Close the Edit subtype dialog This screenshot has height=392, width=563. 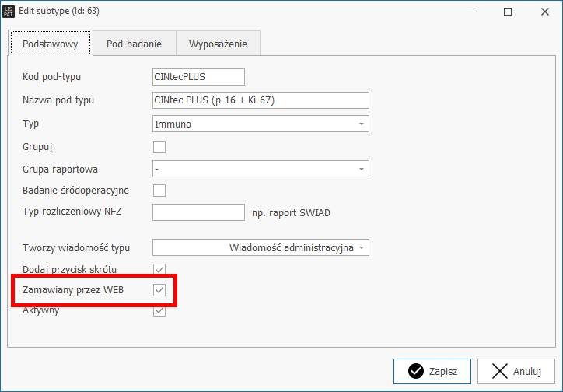coord(544,12)
